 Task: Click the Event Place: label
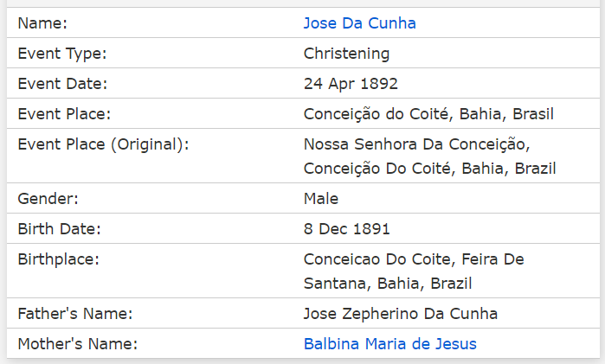point(64,114)
